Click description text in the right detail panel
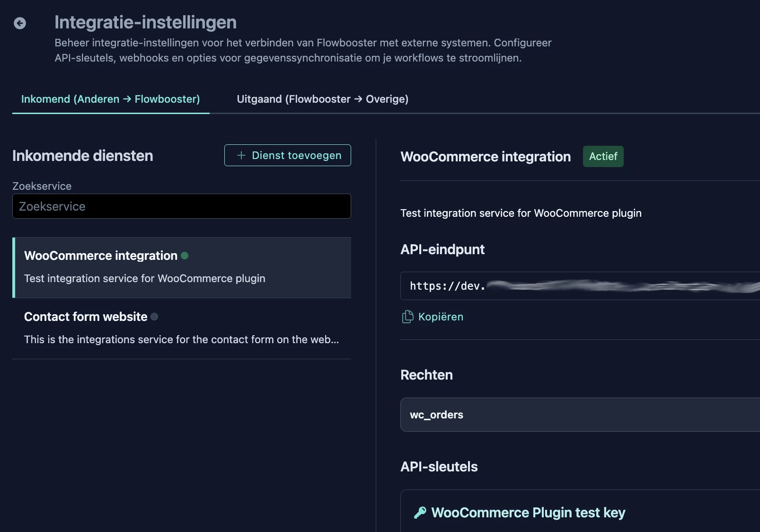 (521, 213)
